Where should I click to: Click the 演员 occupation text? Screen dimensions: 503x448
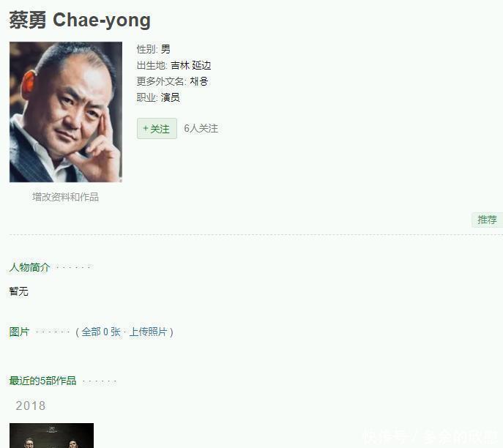(x=171, y=97)
